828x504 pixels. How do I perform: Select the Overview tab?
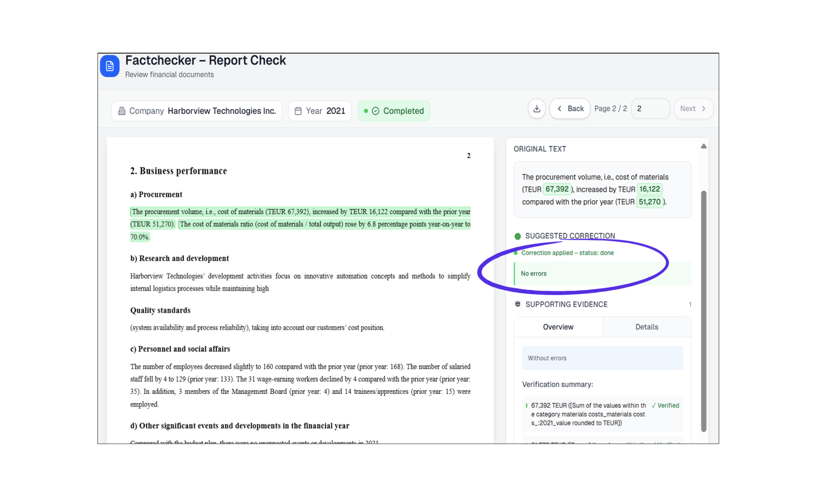pos(558,327)
